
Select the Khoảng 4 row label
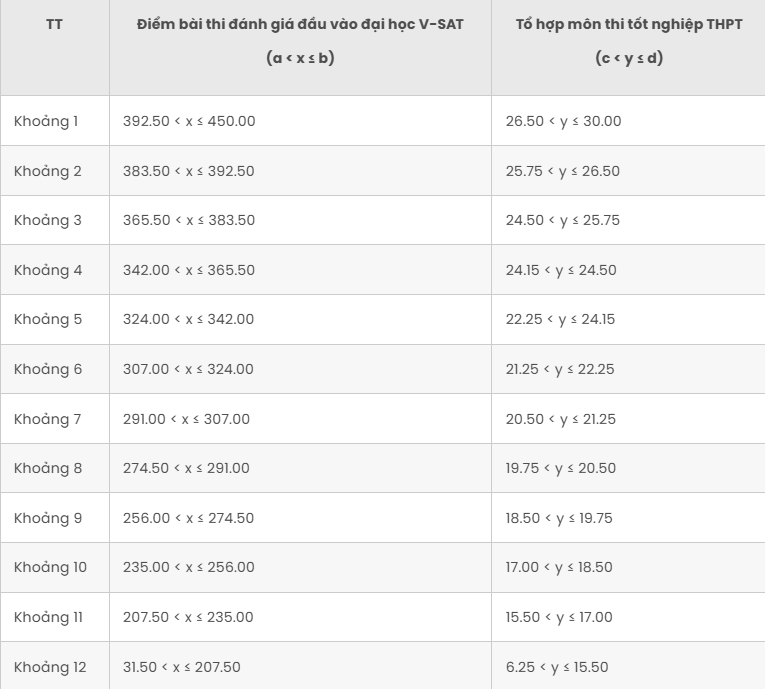(x=48, y=270)
